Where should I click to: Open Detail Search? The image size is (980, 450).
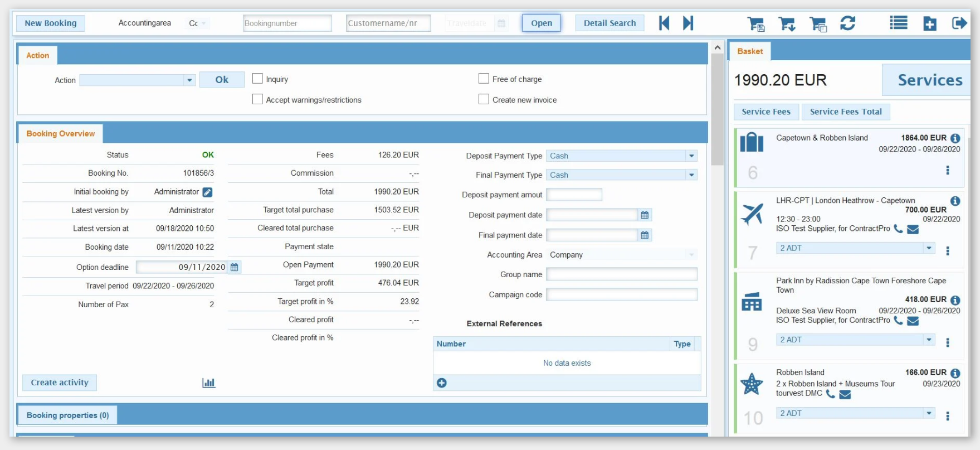coord(610,23)
